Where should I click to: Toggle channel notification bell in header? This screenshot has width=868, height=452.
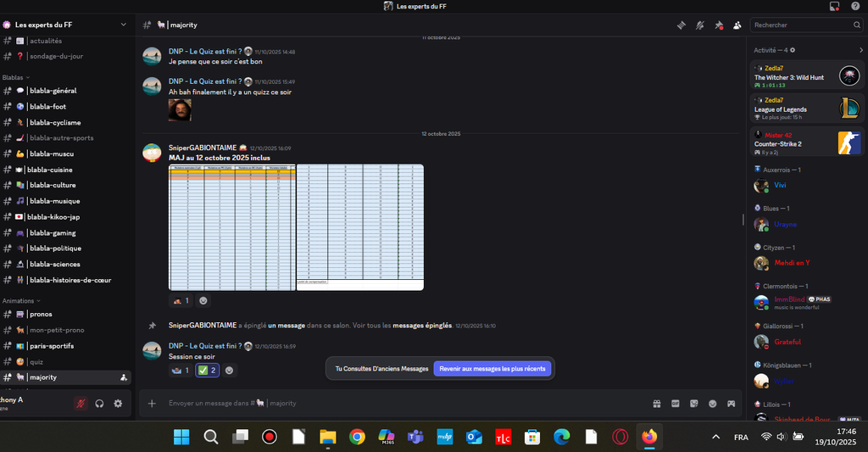point(700,25)
